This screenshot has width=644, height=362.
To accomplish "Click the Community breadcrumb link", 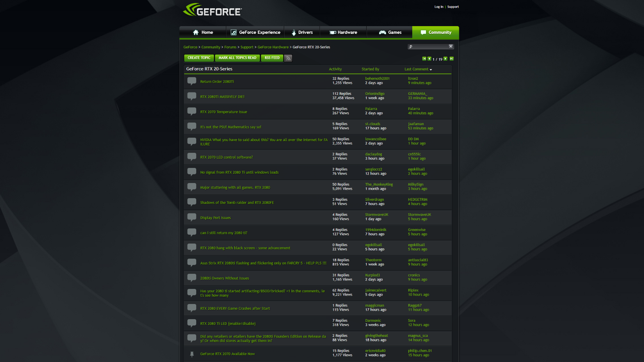I will pos(211,47).
